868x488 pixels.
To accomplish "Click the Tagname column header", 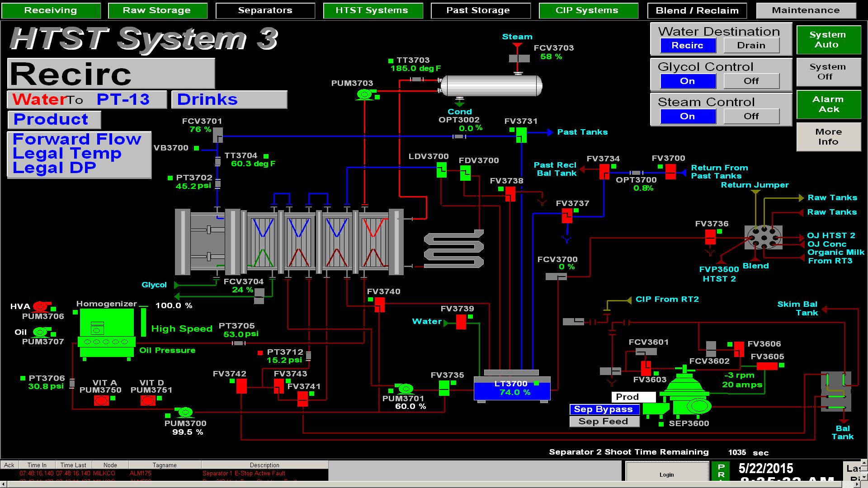I will 165,465.
